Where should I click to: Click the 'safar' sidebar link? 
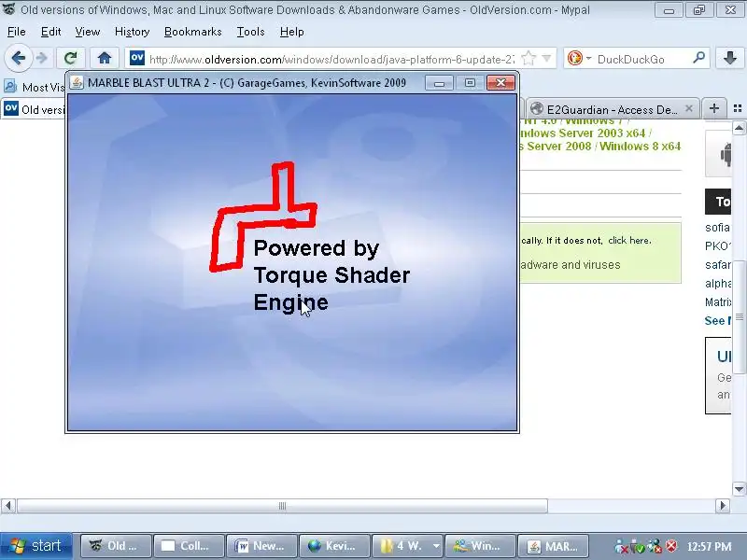click(717, 265)
